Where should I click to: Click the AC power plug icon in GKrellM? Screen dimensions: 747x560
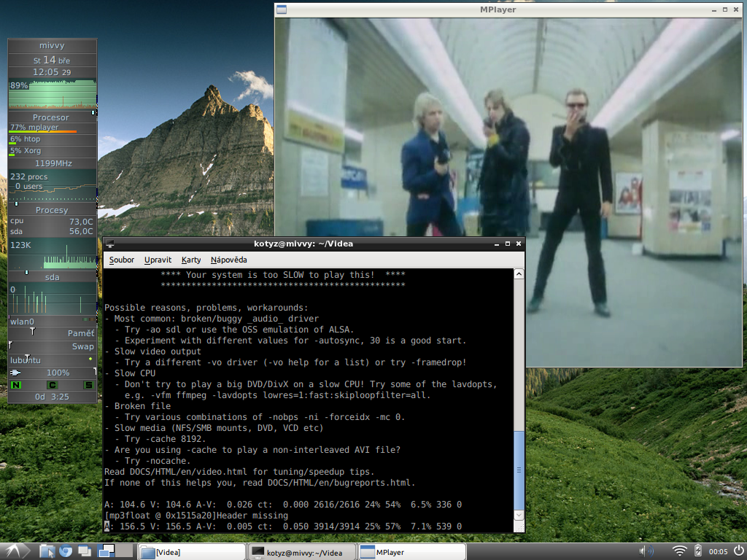[16, 373]
